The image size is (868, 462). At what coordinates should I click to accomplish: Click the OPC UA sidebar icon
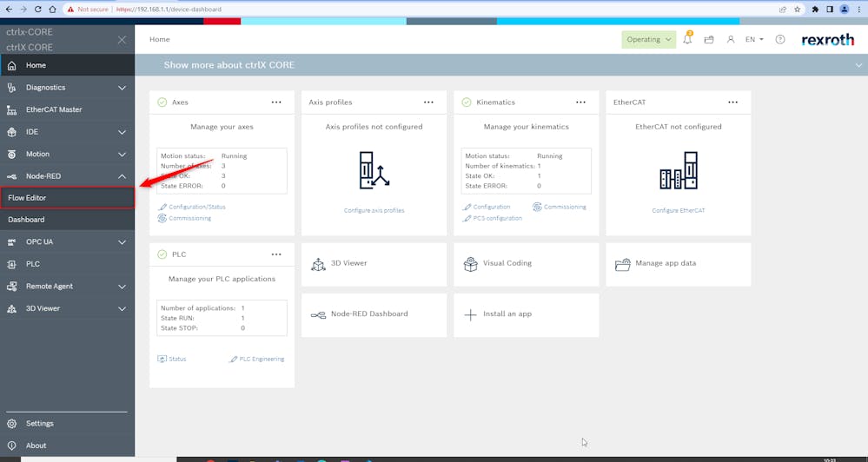(11, 242)
